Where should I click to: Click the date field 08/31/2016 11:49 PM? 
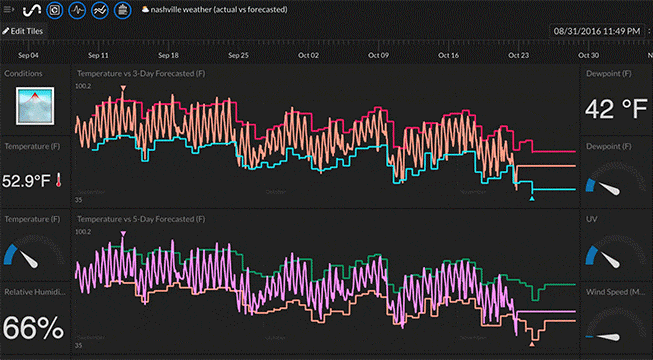click(x=597, y=31)
